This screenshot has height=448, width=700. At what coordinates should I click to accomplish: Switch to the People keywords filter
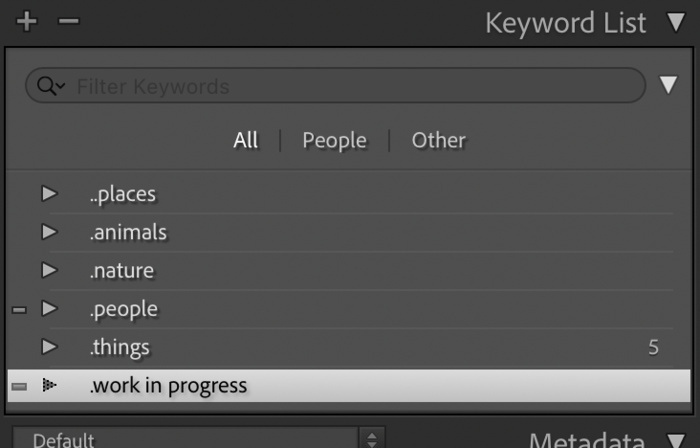334,141
